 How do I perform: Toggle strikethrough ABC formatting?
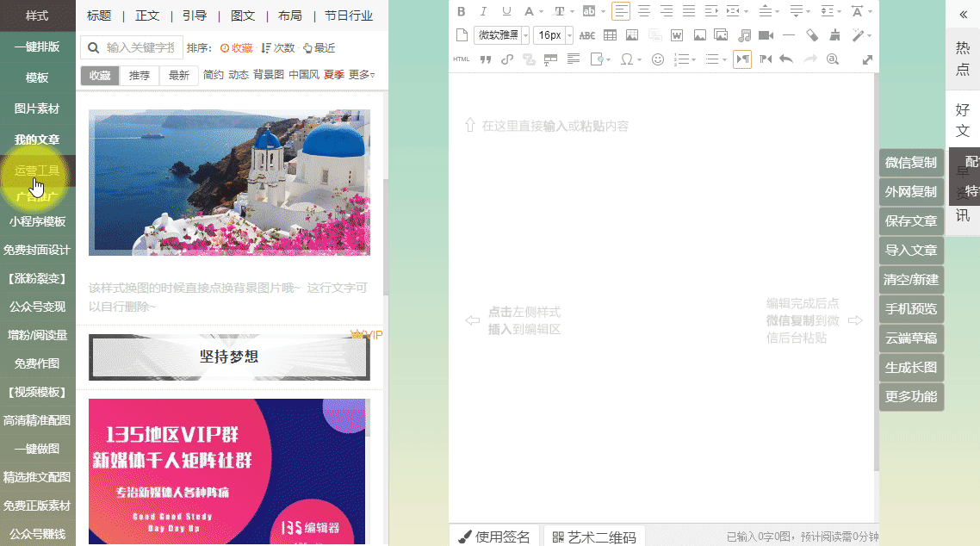(x=586, y=35)
